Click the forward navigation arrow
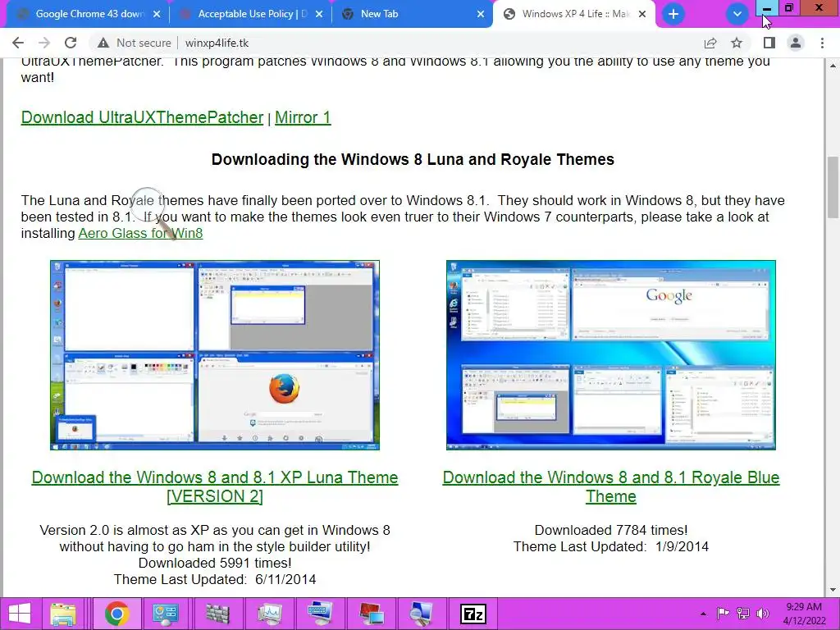Image resolution: width=840 pixels, height=630 pixels. tap(44, 43)
